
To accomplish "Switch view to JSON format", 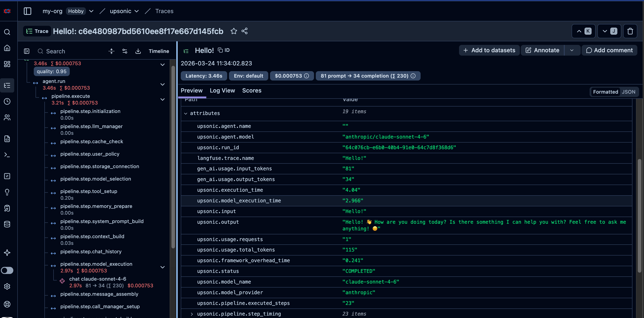I will click(x=628, y=92).
